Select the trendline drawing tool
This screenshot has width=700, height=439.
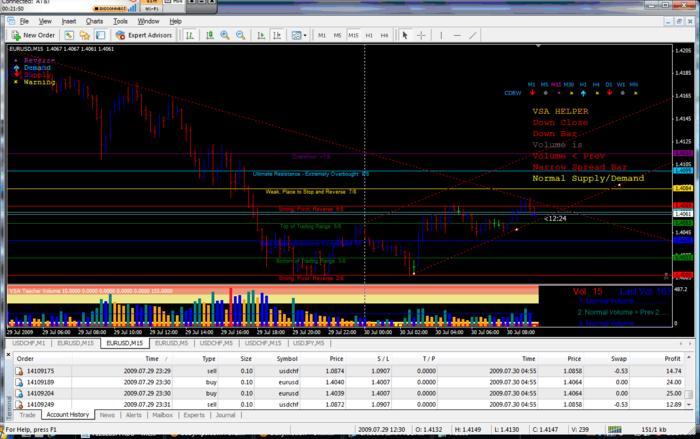(x=473, y=35)
